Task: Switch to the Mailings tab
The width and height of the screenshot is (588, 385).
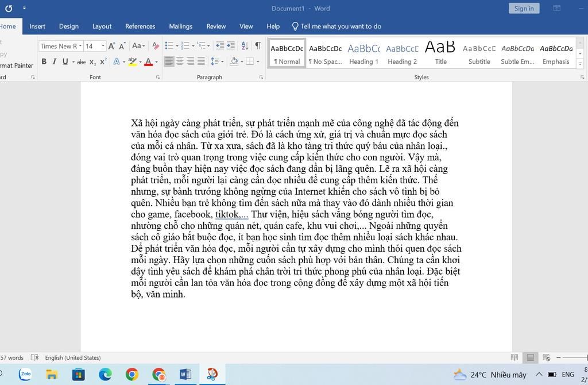Action: point(180,26)
